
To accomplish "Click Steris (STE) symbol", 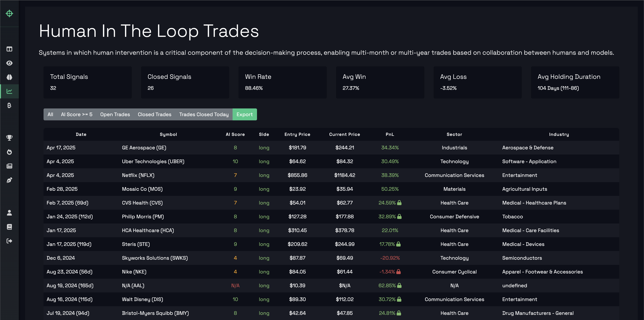I will click(x=136, y=244).
